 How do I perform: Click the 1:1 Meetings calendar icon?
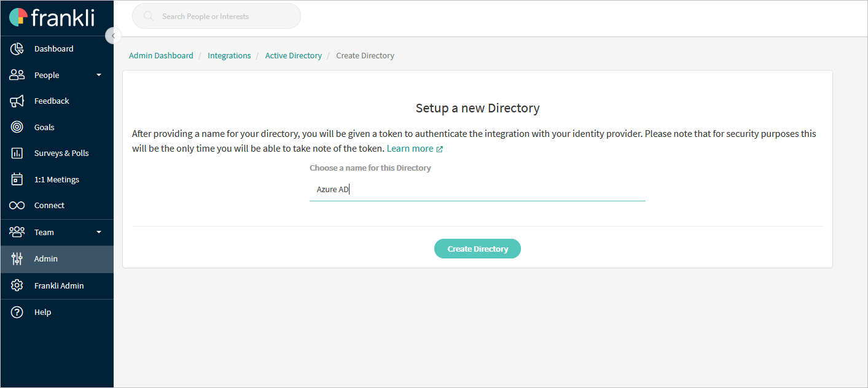pos(17,179)
